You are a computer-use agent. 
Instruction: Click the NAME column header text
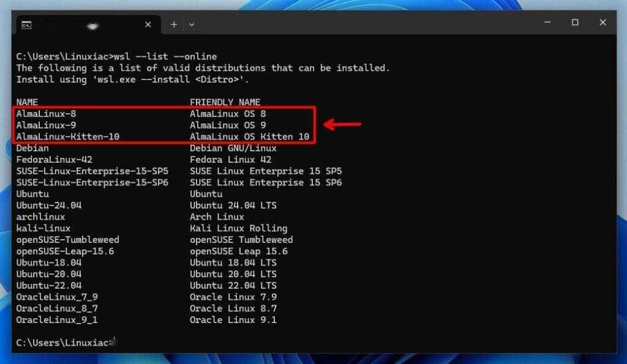(27, 102)
